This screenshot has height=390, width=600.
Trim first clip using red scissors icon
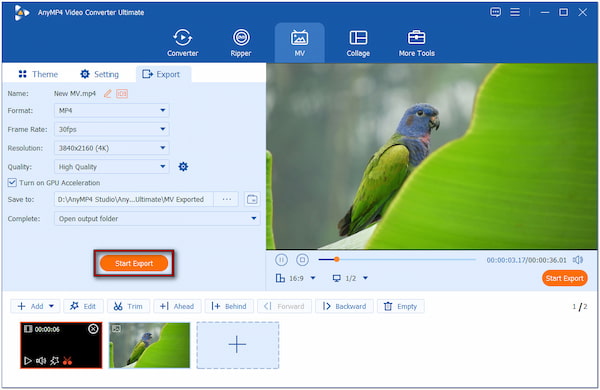[67, 361]
